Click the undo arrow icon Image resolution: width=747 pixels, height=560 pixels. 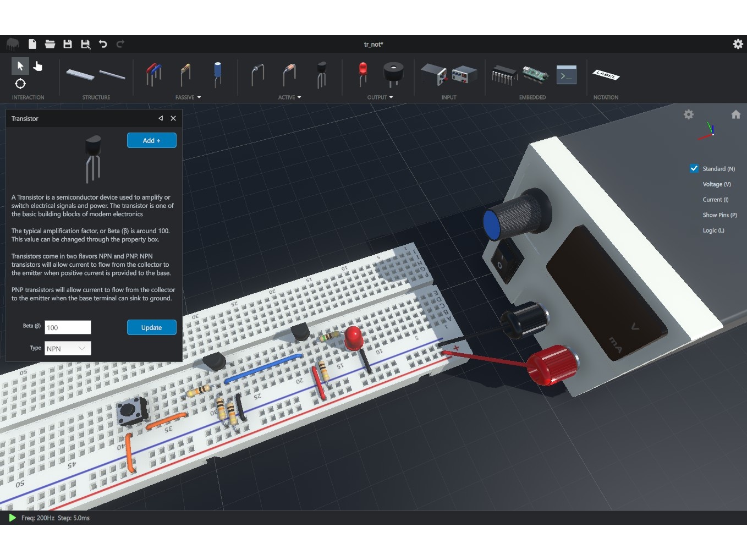pos(103,44)
